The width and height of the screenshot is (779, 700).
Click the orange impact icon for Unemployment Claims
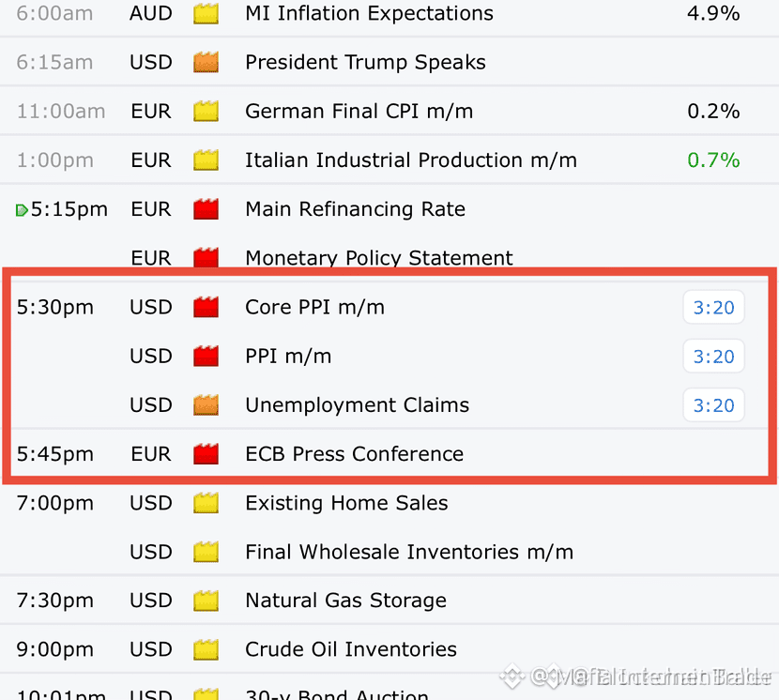coord(206,405)
